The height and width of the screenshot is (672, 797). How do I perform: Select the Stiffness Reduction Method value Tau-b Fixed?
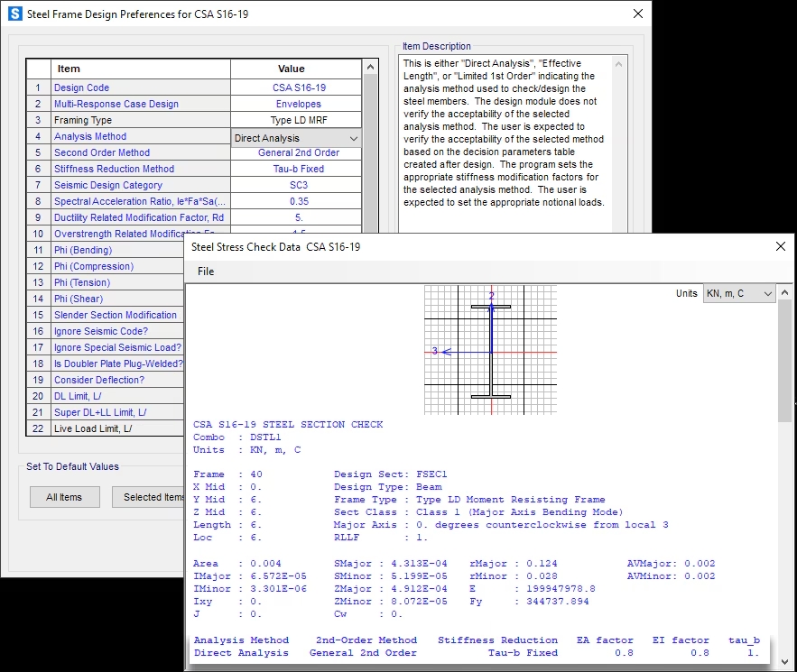(298, 170)
